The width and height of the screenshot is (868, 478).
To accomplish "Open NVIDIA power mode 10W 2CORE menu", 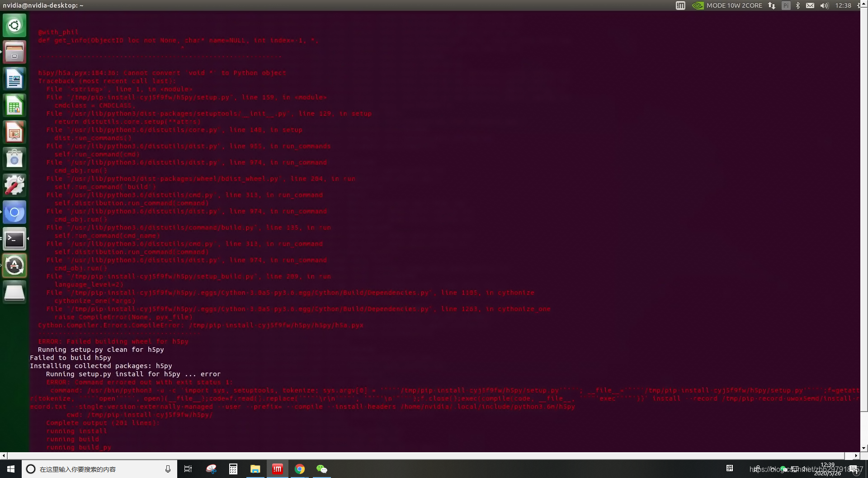I will (x=727, y=5).
